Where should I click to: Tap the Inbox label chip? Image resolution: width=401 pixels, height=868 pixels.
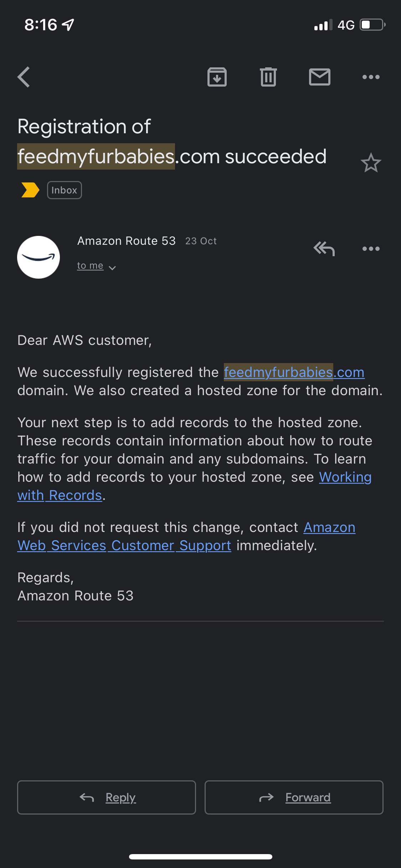click(x=65, y=190)
